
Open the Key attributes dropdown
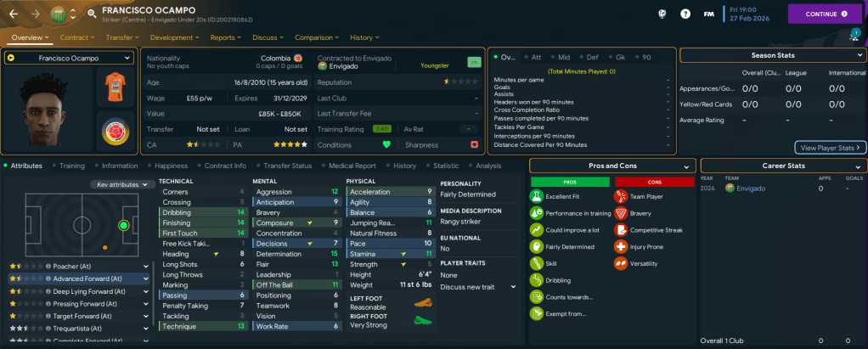pos(123,184)
